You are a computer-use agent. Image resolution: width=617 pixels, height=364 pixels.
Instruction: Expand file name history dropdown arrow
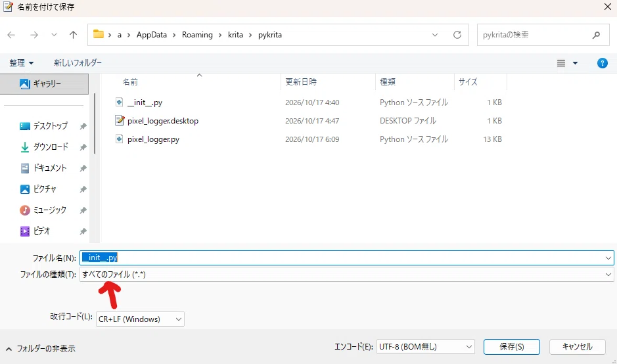608,258
